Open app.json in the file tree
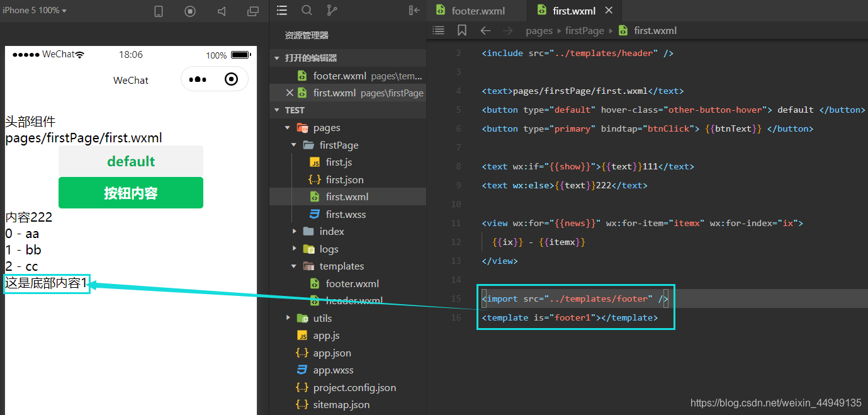This screenshot has height=415, width=868. click(347, 353)
